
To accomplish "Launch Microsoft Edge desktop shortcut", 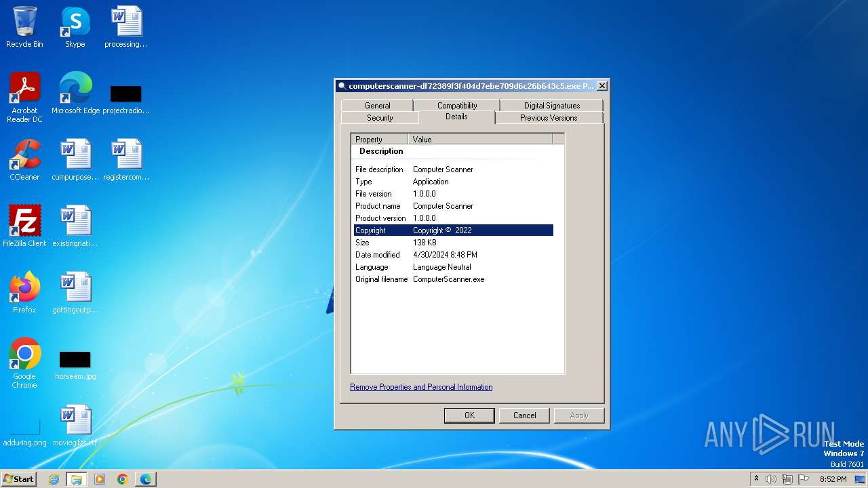I will point(75,93).
